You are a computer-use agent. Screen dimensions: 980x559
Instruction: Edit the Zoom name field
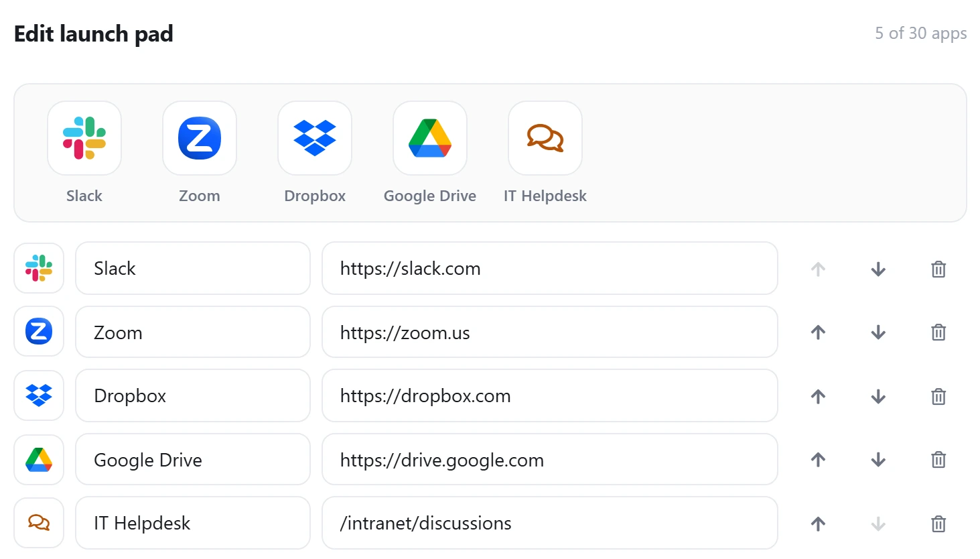coord(193,332)
